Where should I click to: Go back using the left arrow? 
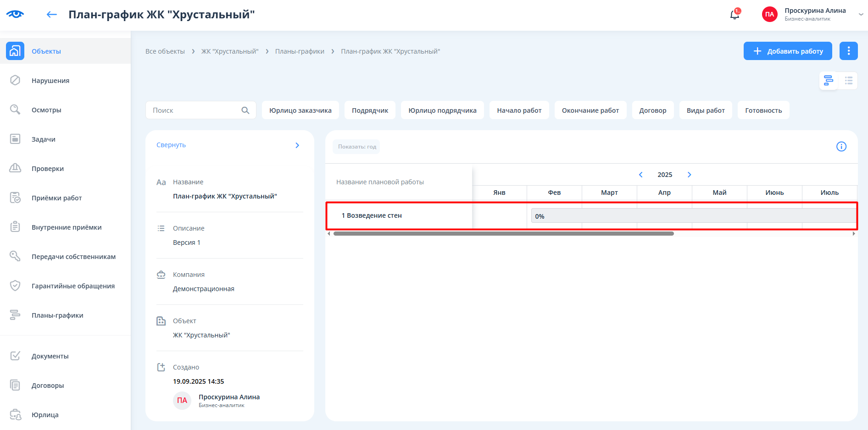click(51, 15)
